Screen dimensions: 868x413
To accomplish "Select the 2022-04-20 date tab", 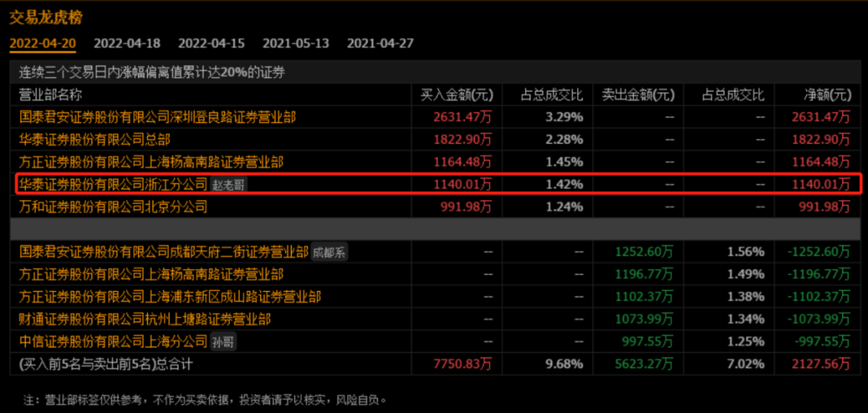I will pyautogui.click(x=43, y=43).
